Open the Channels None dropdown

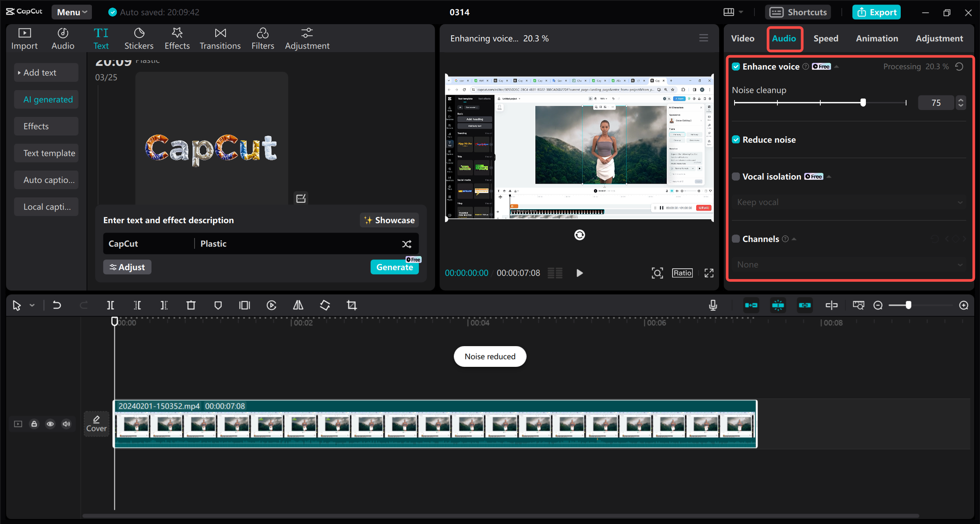[848, 264]
